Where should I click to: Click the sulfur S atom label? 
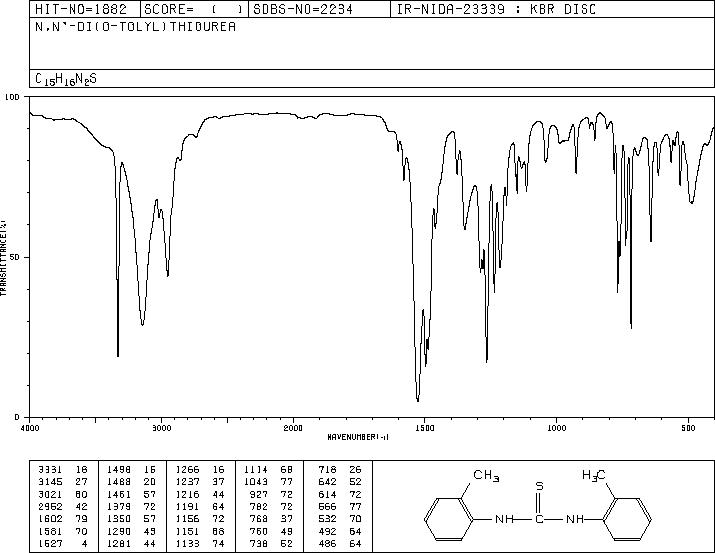pos(539,486)
